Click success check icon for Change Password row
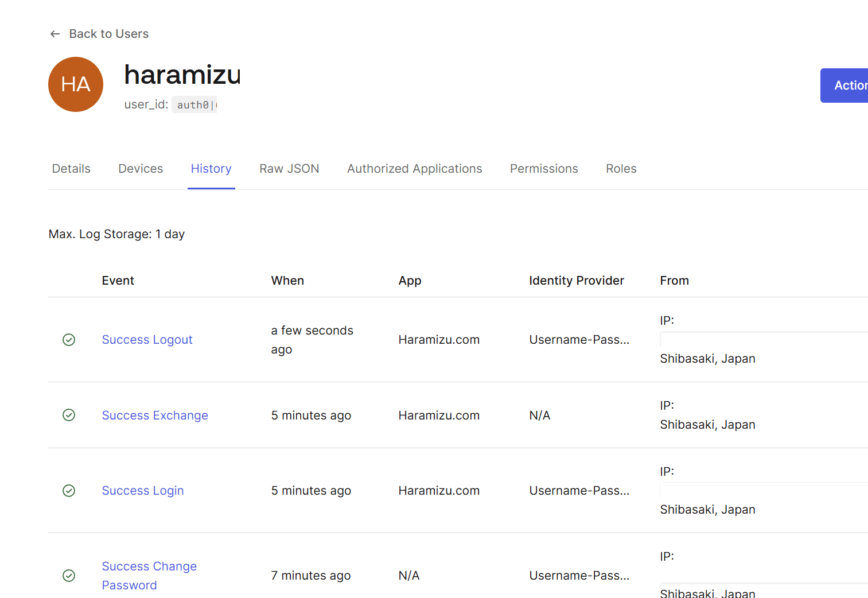This screenshot has height=598, width=868. click(69, 576)
